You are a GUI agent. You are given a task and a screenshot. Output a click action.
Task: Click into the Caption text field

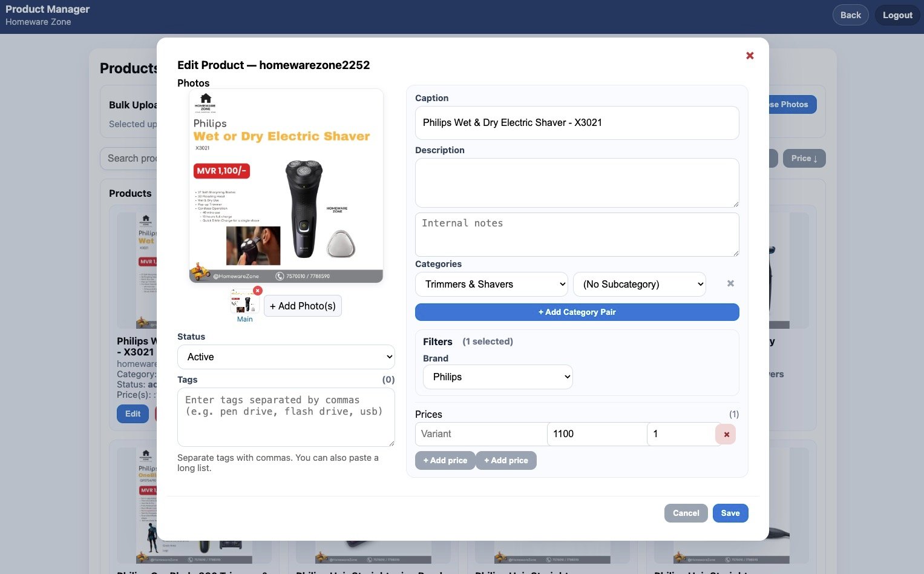tap(577, 122)
